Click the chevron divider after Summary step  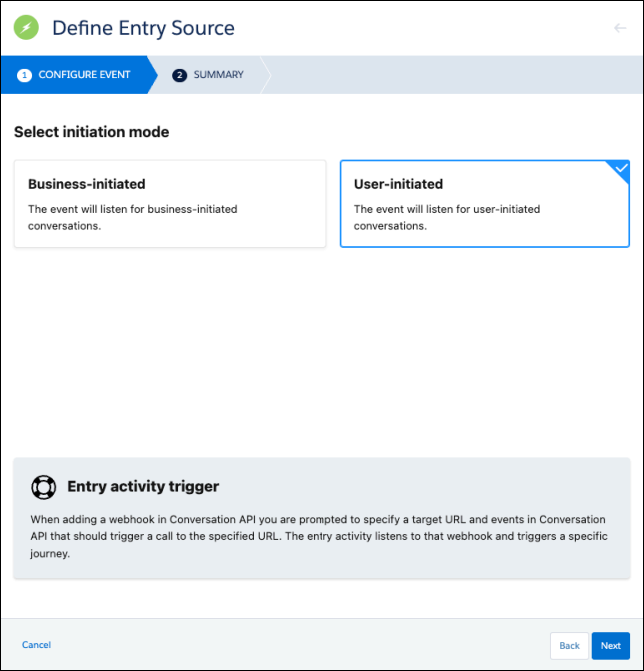click(265, 75)
